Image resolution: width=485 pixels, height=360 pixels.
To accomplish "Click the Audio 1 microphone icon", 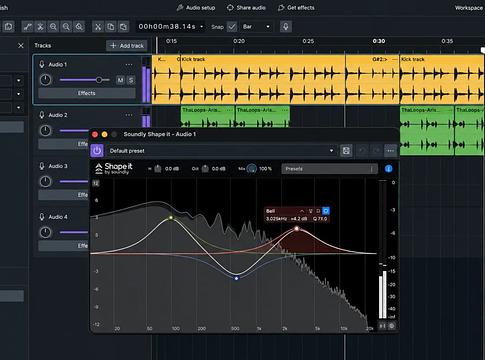I will point(42,64).
